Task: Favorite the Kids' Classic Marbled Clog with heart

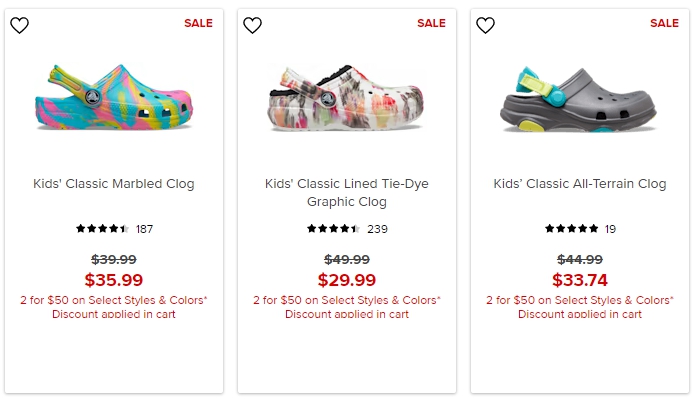Action: (x=19, y=25)
